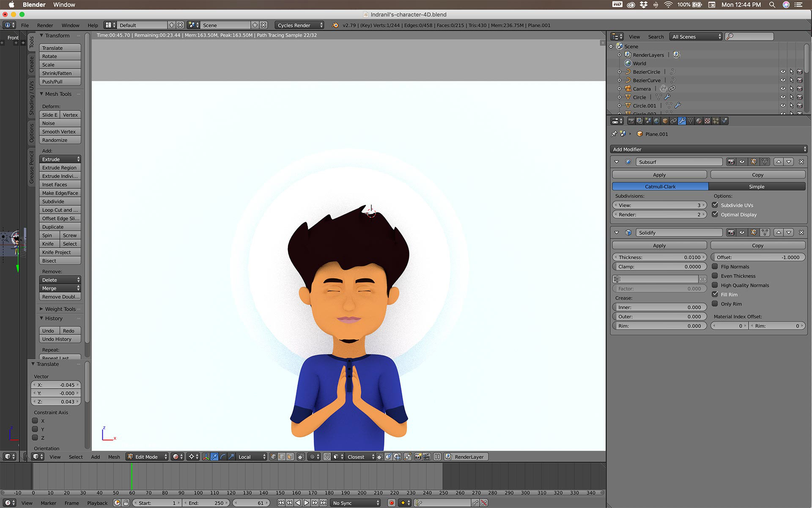
Task: Open the Render menu
Action: [45, 25]
